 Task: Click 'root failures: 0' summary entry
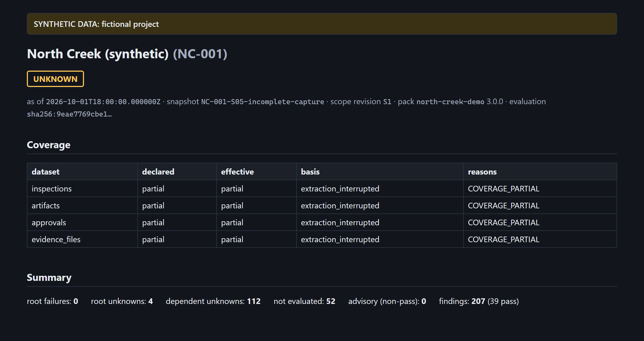[52, 301]
